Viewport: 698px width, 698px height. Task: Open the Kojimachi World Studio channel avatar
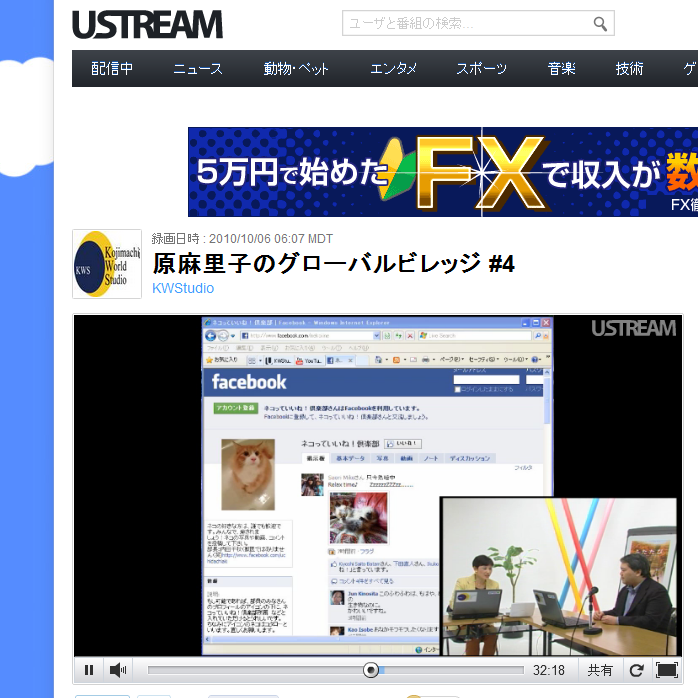pyautogui.click(x=107, y=264)
